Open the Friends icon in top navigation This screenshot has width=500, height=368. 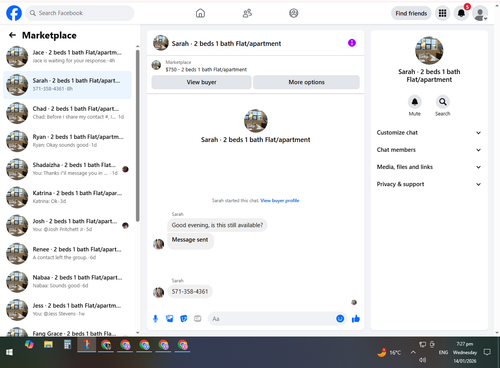pyautogui.click(x=247, y=13)
